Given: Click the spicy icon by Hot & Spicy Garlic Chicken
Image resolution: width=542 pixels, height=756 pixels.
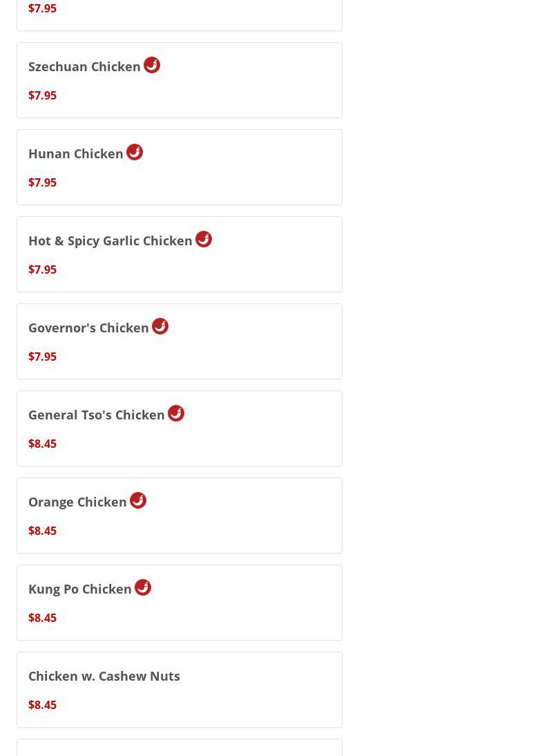Looking at the screenshot, I should pos(204,239).
